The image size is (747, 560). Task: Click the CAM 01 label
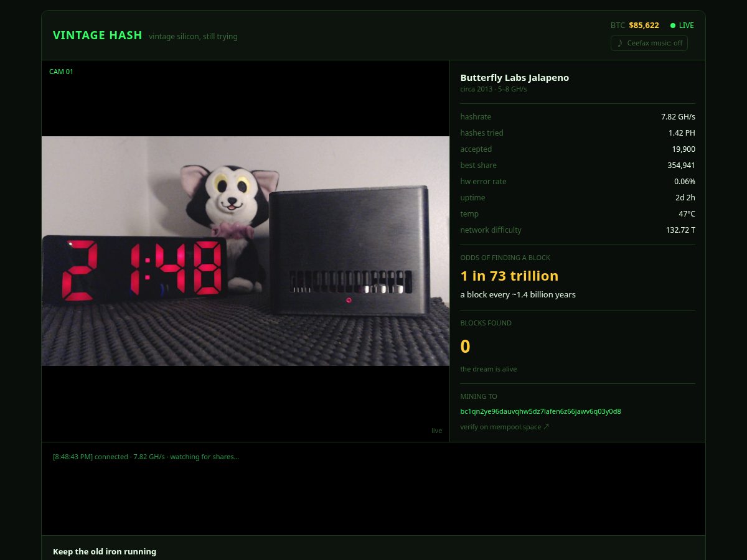(x=61, y=72)
